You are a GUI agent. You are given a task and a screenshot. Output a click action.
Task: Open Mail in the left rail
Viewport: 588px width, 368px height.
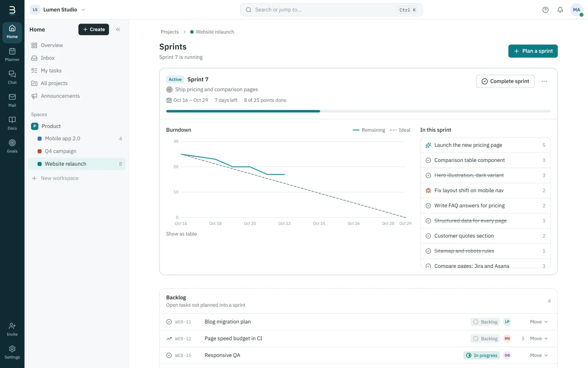[x=12, y=100]
